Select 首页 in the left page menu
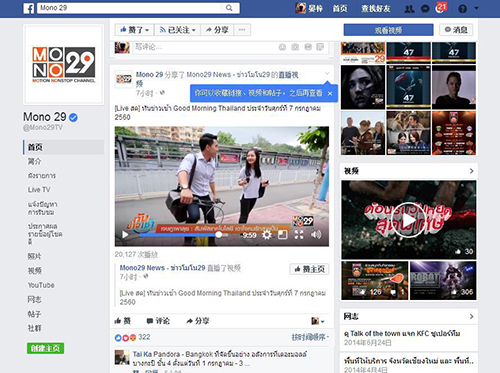Screen dimensions: 500x373 63,147
